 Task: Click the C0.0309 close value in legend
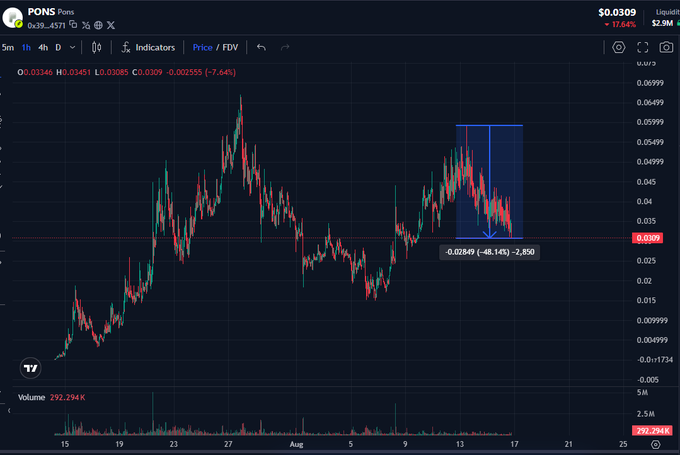147,72
